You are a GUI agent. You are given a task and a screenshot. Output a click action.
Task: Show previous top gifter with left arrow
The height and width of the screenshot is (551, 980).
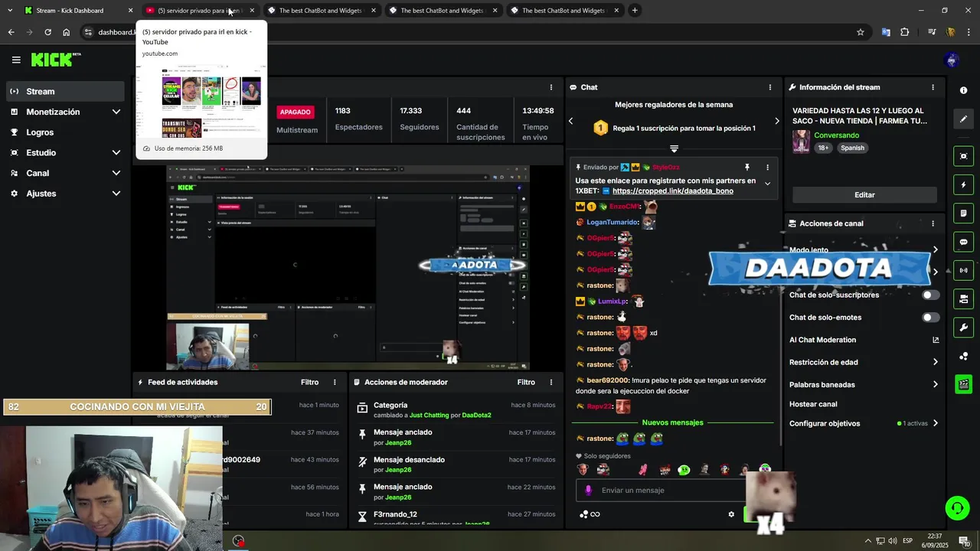[x=570, y=121]
